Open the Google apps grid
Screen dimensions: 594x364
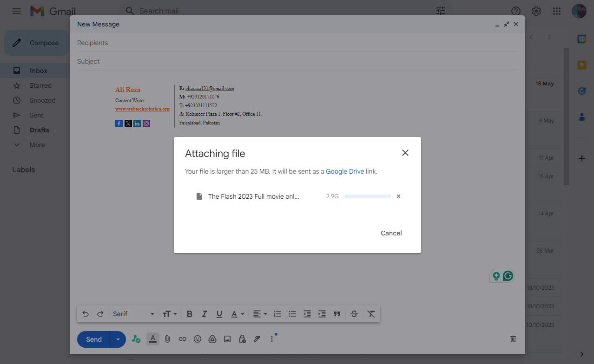pyautogui.click(x=557, y=11)
